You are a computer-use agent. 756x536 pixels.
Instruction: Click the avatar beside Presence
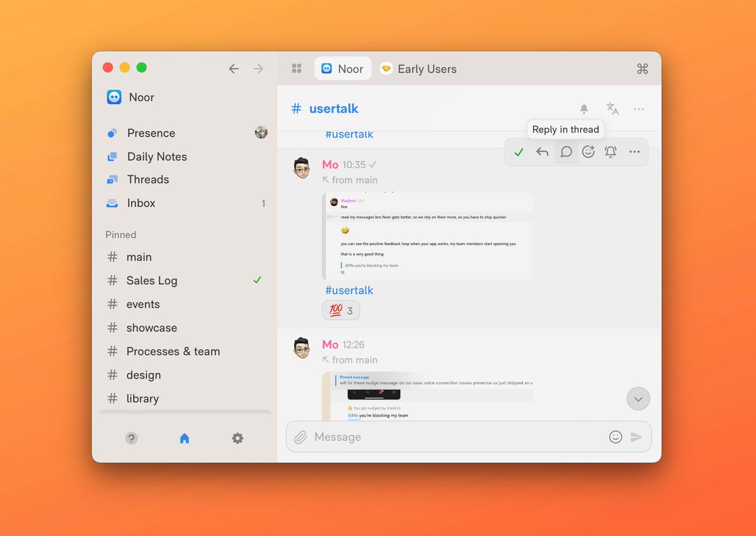(x=261, y=132)
